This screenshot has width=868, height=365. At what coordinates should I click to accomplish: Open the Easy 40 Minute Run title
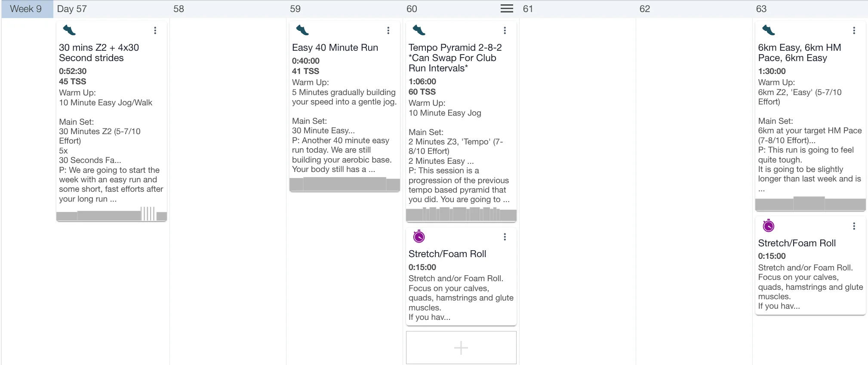[x=335, y=48]
